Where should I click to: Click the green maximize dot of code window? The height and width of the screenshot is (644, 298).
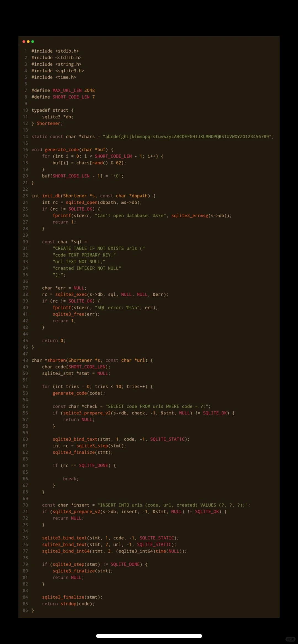pyautogui.click(x=33, y=42)
